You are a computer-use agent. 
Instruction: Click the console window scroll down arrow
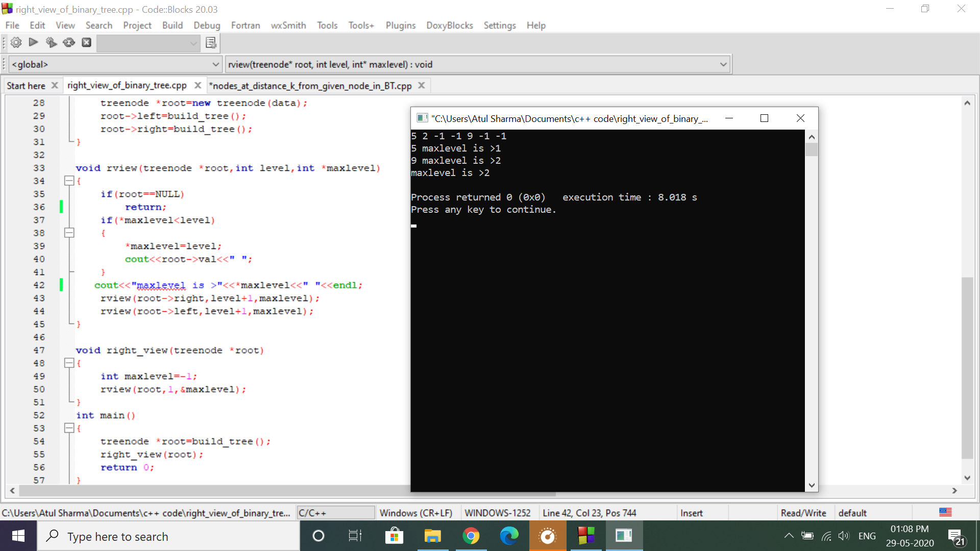812,485
